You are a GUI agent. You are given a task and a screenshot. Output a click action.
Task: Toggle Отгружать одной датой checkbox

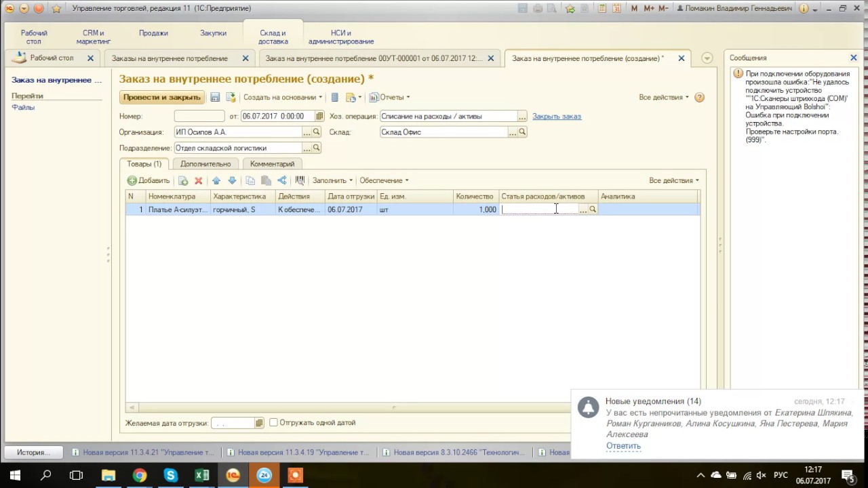pyautogui.click(x=273, y=422)
